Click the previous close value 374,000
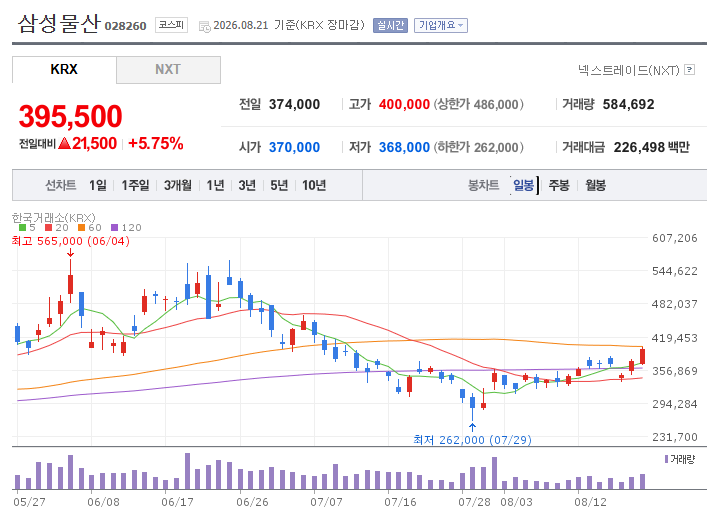 294,105
